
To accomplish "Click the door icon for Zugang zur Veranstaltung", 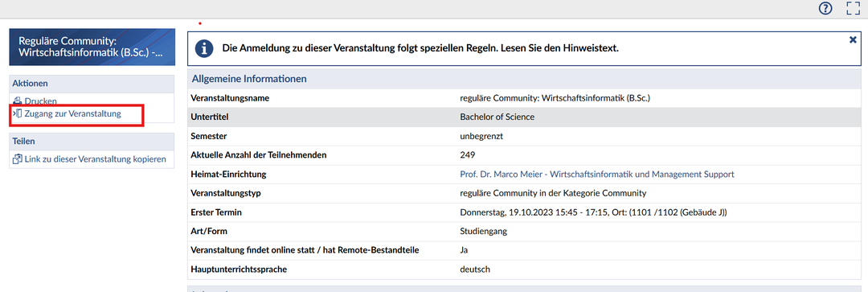I will (17, 113).
